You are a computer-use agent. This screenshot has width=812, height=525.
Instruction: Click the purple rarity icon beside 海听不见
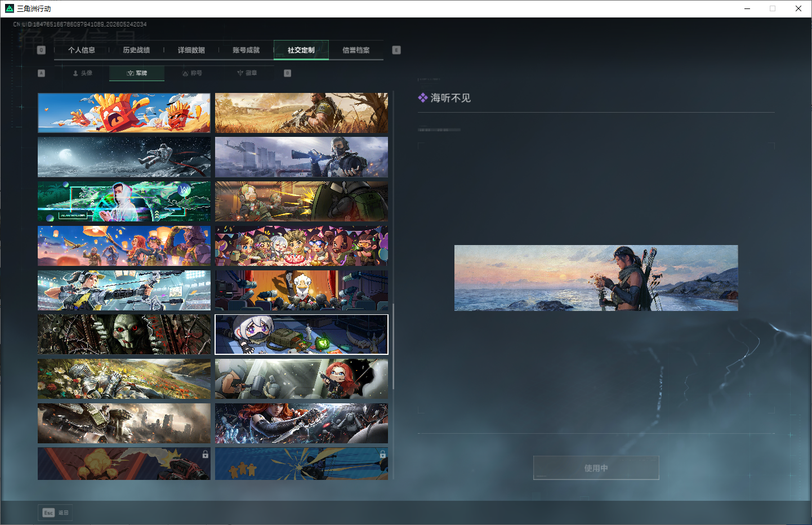[423, 98]
